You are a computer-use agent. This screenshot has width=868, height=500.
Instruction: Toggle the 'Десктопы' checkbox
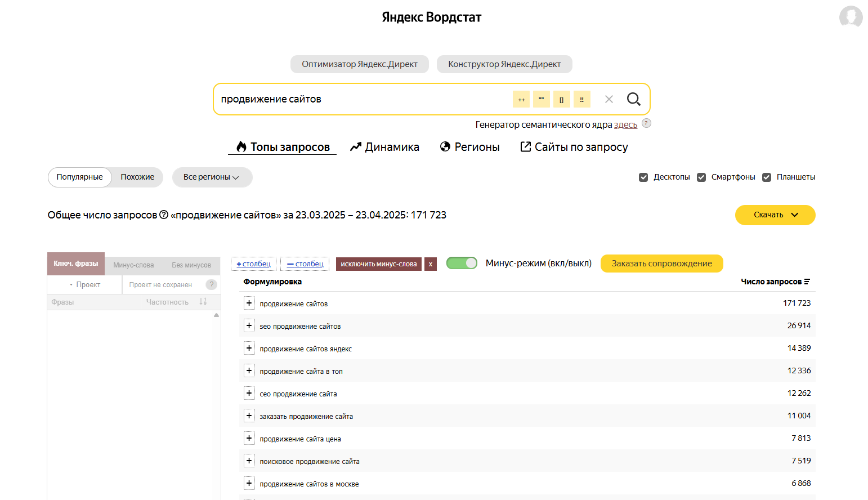(643, 177)
